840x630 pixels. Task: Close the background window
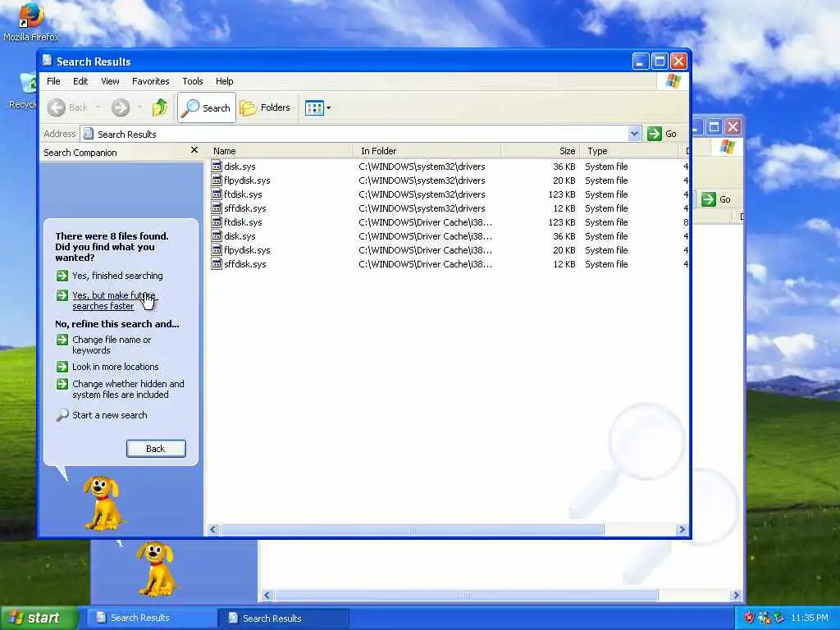click(733, 127)
